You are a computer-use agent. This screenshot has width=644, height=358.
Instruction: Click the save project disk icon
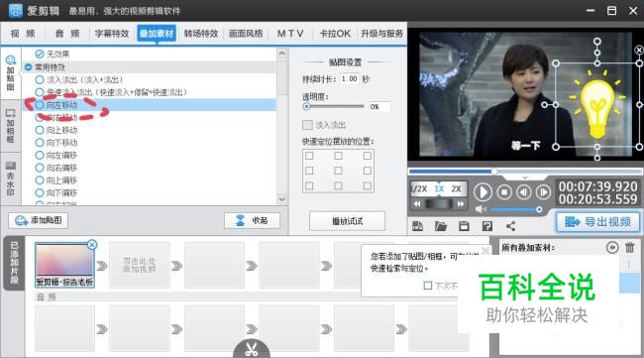click(x=464, y=226)
